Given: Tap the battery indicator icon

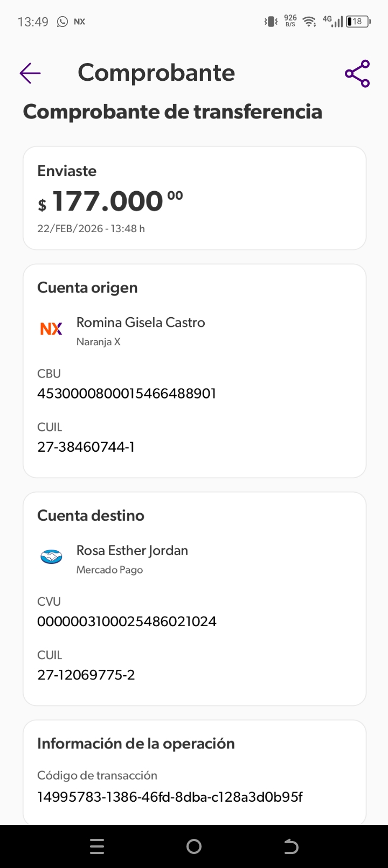Looking at the screenshot, I should point(357,22).
